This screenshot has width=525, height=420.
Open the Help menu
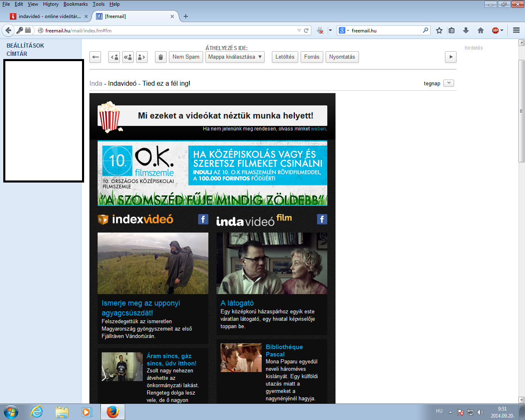pyautogui.click(x=114, y=4)
